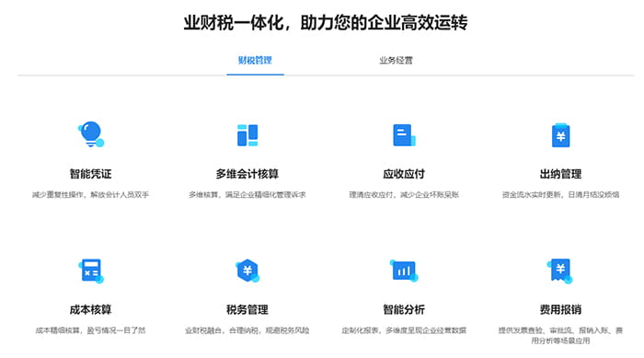Image resolution: width=644 pixels, height=358 pixels.
Task: Click description 资金流水实时更新，日清月结没烦恼
Action: [x=560, y=195]
